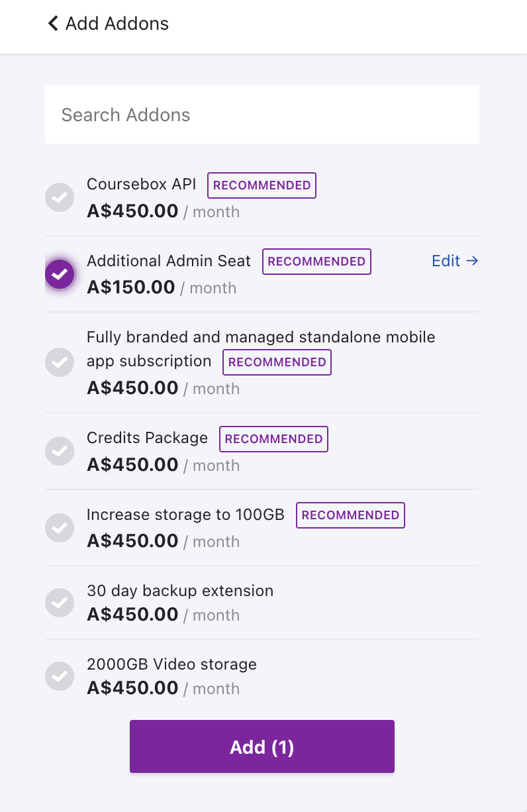Screen dimensions: 527x812
Task: Select the Coursebox API addon checkmark
Action: pos(60,197)
